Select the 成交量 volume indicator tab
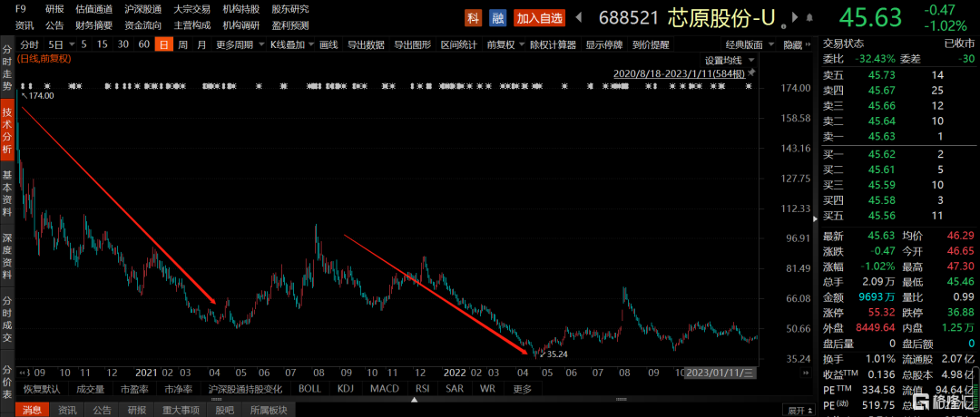 (x=89, y=389)
